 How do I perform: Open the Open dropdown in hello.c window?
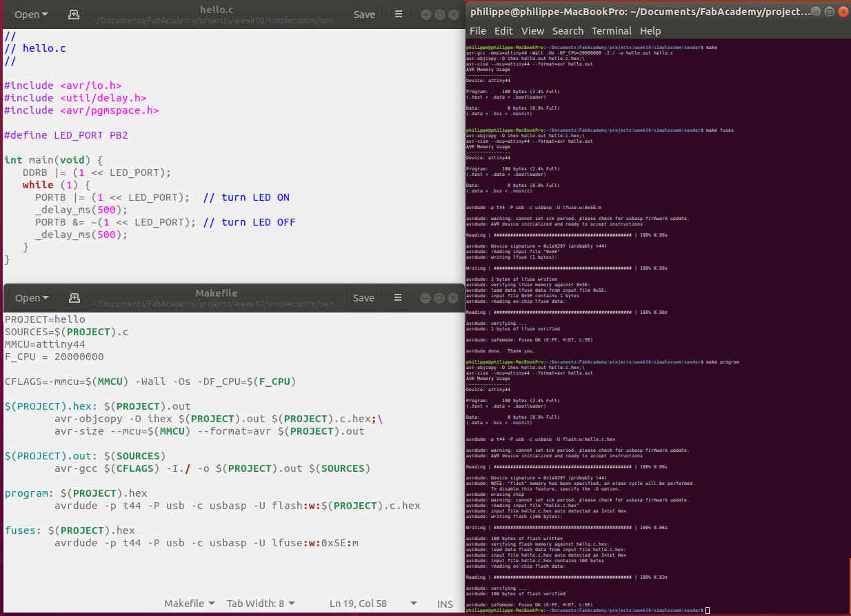pos(32,14)
